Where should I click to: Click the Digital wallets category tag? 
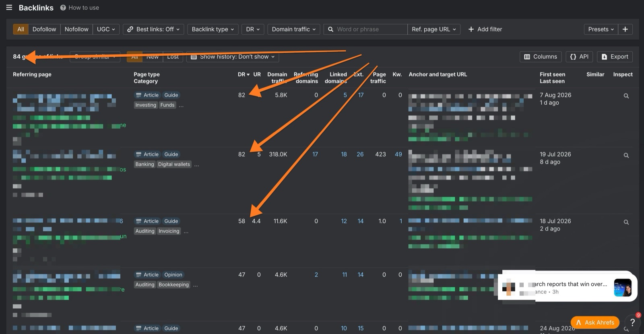174,164
